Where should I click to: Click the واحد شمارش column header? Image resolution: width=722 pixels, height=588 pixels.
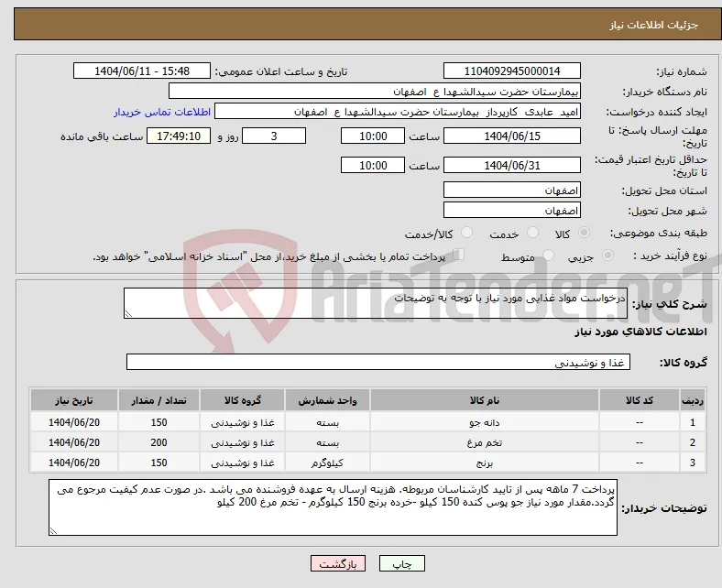point(327,400)
